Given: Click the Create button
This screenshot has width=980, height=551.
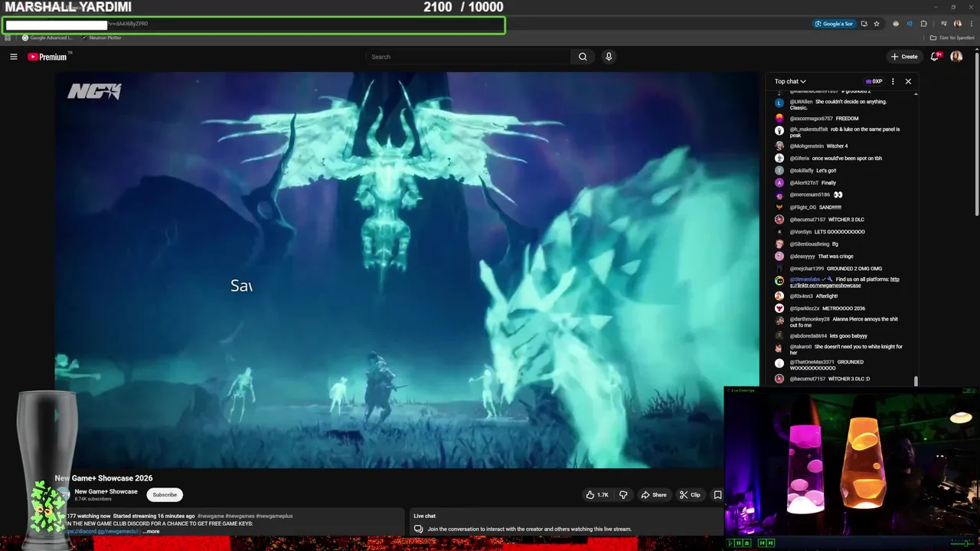Looking at the screenshot, I should [x=904, y=57].
